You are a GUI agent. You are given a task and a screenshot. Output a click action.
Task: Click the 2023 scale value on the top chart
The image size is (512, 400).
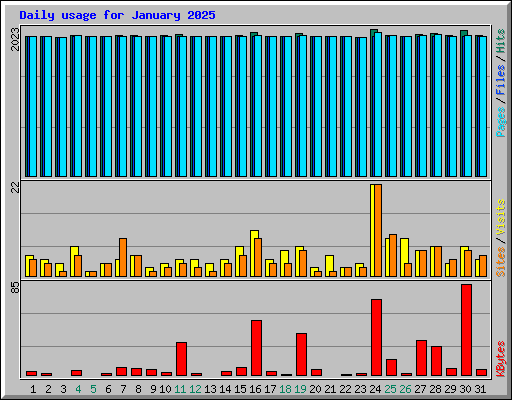coord(15,39)
